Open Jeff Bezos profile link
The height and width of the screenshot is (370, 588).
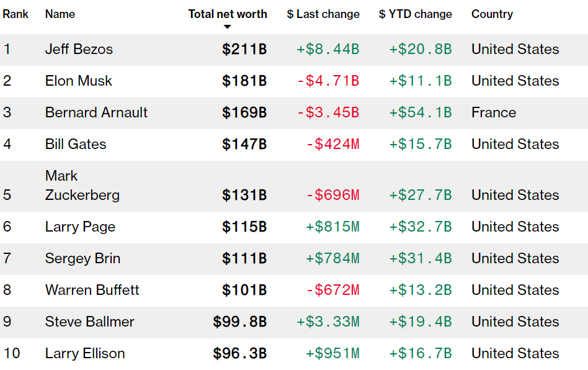tap(79, 49)
